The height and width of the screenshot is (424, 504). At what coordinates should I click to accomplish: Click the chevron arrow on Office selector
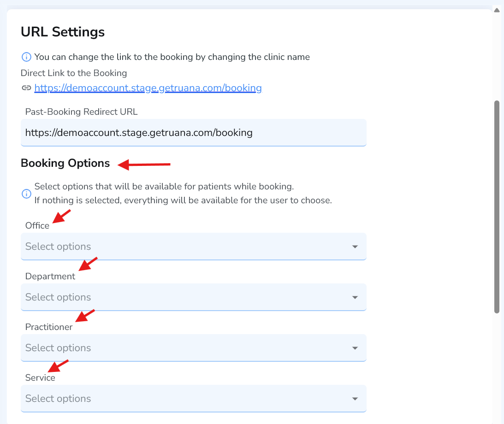pyautogui.click(x=355, y=246)
